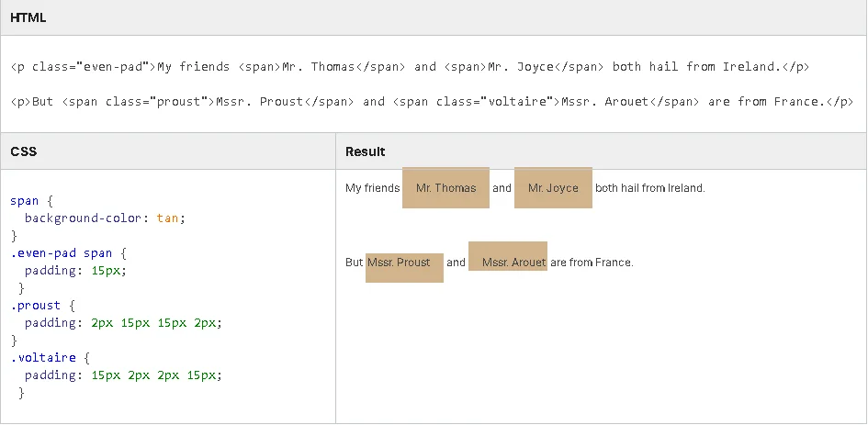Click the 'span {' CSS selector line

click(x=31, y=201)
